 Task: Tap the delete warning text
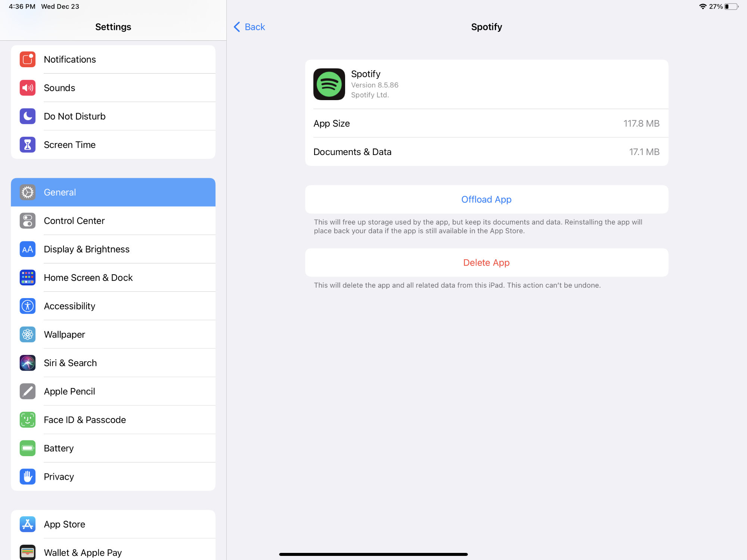(x=457, y=285)
